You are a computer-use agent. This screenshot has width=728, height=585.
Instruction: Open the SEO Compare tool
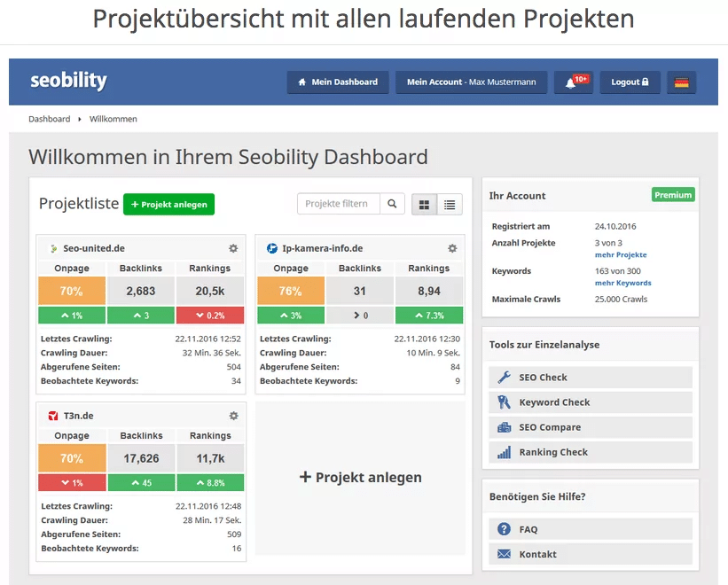point(591,427)
